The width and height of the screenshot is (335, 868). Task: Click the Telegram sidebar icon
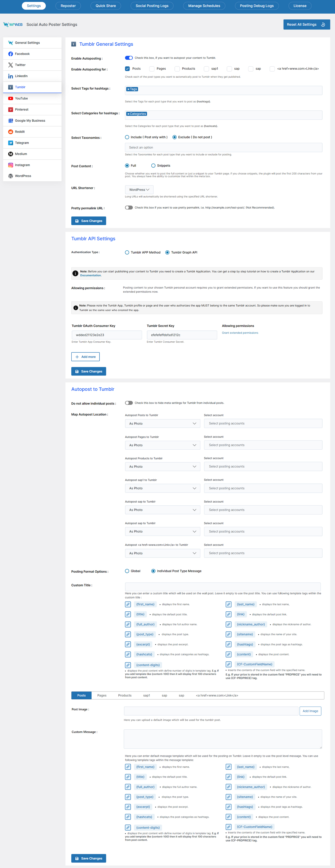pos(10,143)
